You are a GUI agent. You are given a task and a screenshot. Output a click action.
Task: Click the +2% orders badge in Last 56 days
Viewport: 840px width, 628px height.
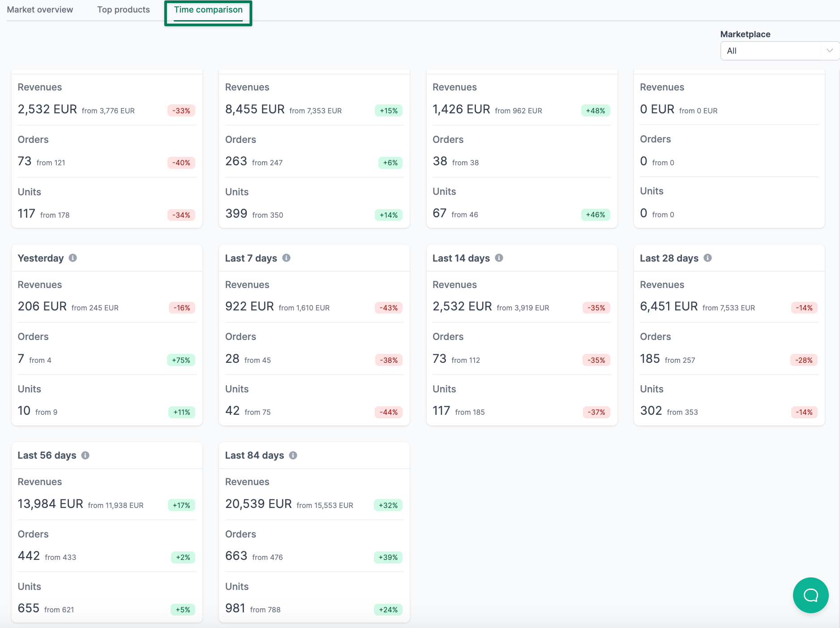point(183,557)
